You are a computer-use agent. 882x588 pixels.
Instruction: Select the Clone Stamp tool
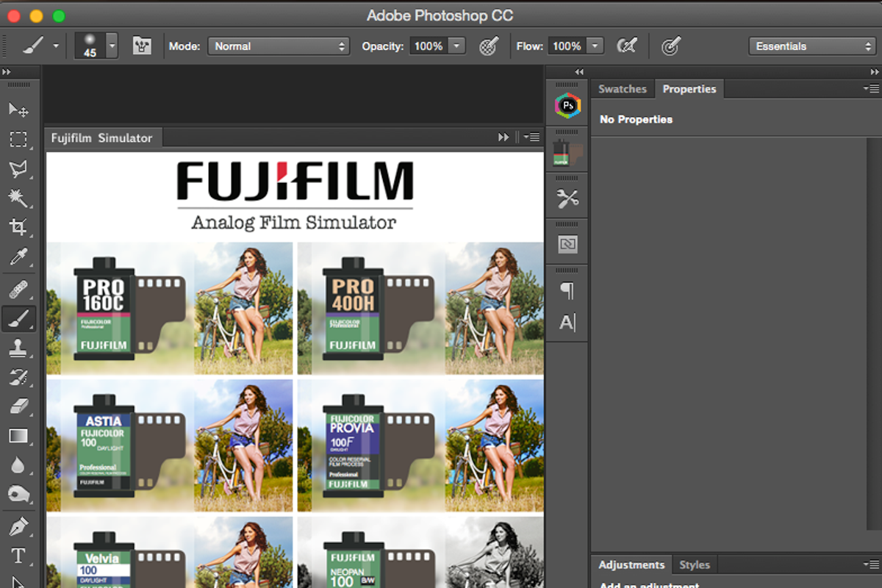[x=18, y=348]
